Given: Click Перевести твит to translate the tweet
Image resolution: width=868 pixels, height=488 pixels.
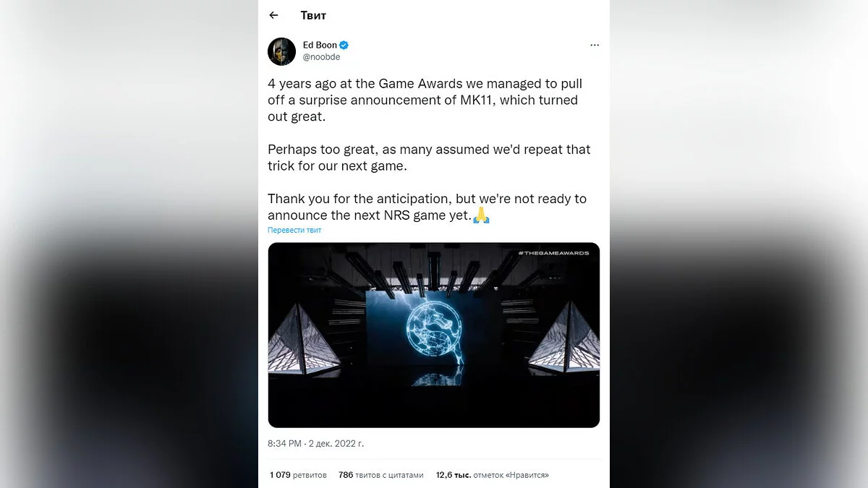Looking at the screenshot, I should (x=294, y=230).
